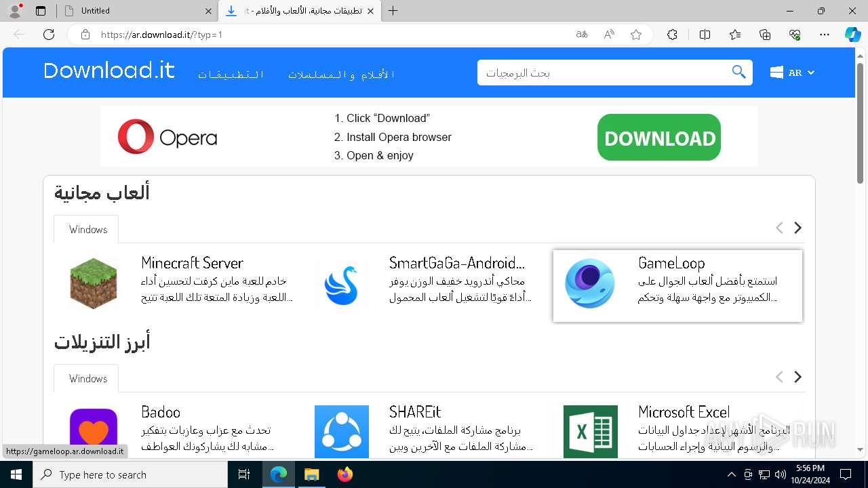
Task: Open the Badoo heart icon
Action: coord(94,432)
